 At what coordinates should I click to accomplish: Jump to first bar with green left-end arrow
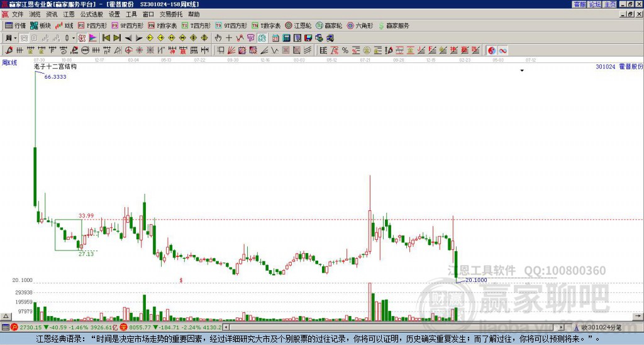click(x=106, y=38)
